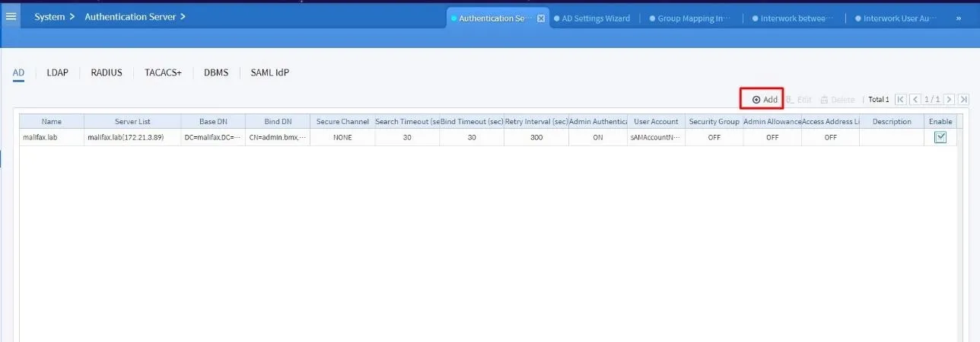Image resolution: width=980 pixels, height=342 pixels.
Task: Click the DC=malifax base DN cell
Action: (x=213, y=137)
